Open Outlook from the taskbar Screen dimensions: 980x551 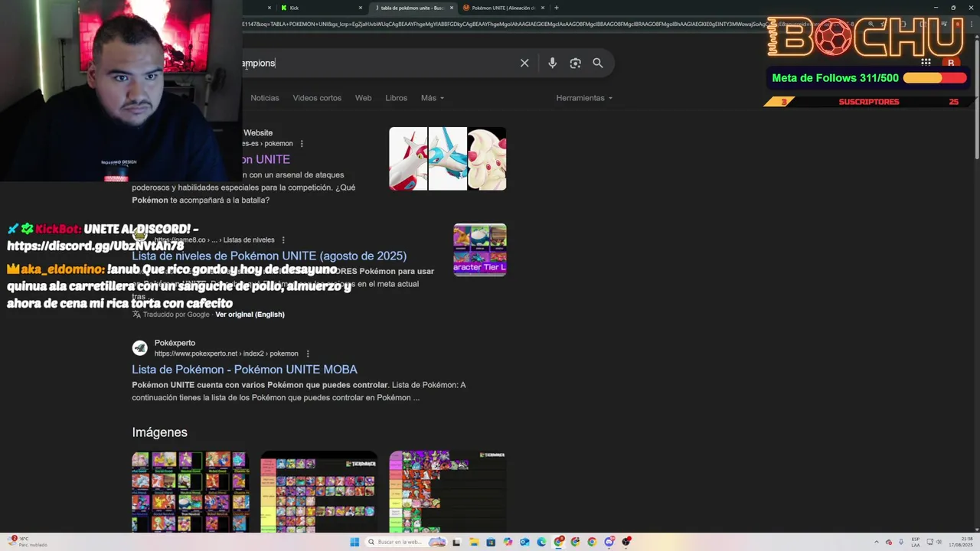pyautogui.click(x=524, y=542)
